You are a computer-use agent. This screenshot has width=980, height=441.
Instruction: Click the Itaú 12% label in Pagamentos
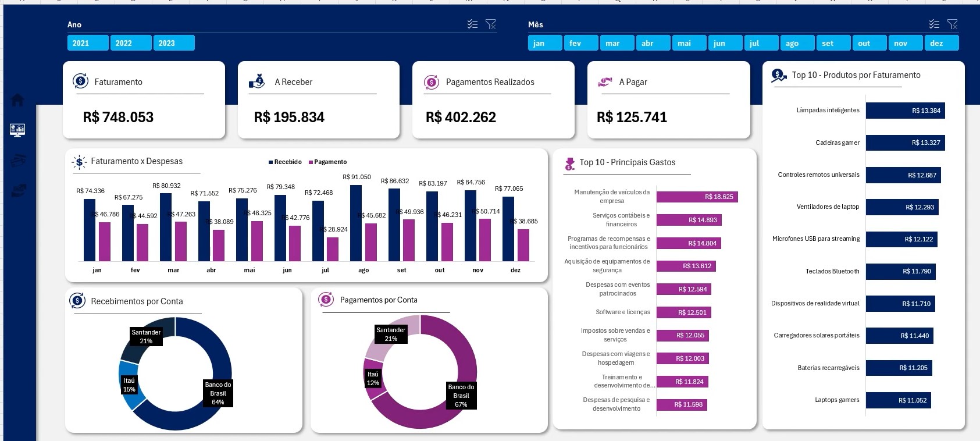click(x=373, y=378)
